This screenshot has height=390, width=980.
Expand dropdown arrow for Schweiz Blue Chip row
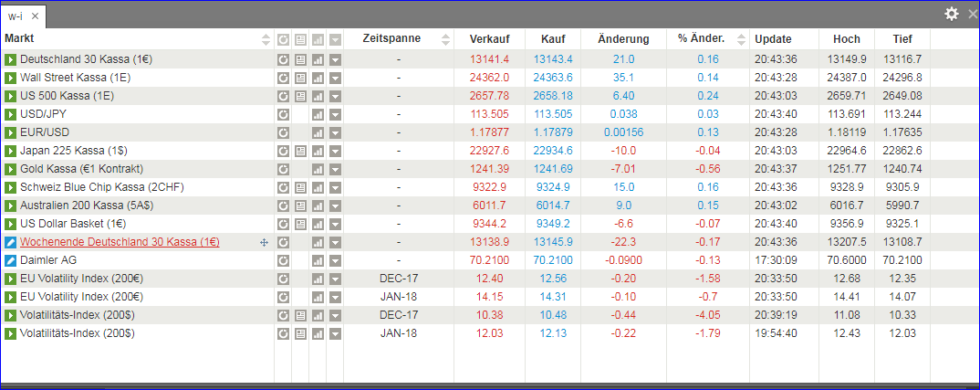point(336,187)
